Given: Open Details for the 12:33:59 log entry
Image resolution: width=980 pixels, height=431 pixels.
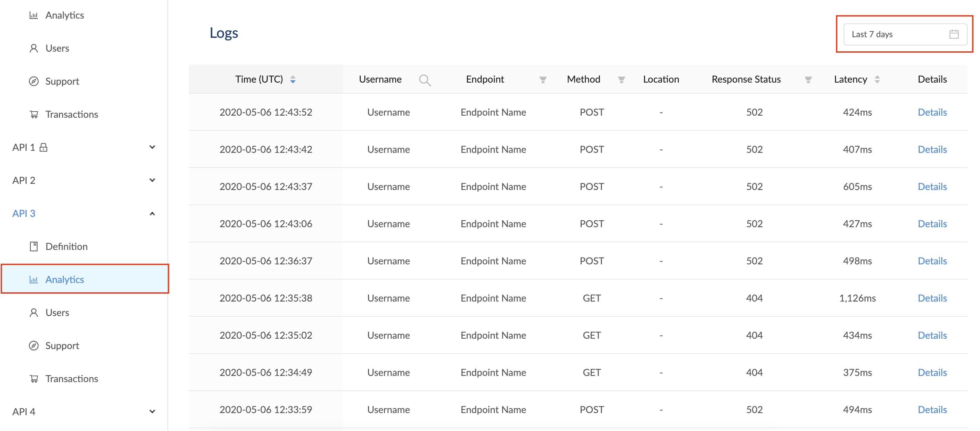Looking at the screenshot, I should tap(932, 410).
